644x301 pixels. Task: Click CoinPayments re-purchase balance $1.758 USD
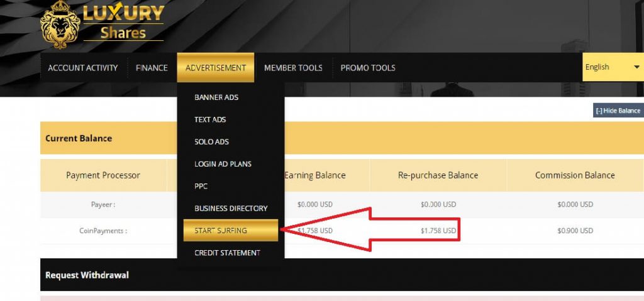438,231
